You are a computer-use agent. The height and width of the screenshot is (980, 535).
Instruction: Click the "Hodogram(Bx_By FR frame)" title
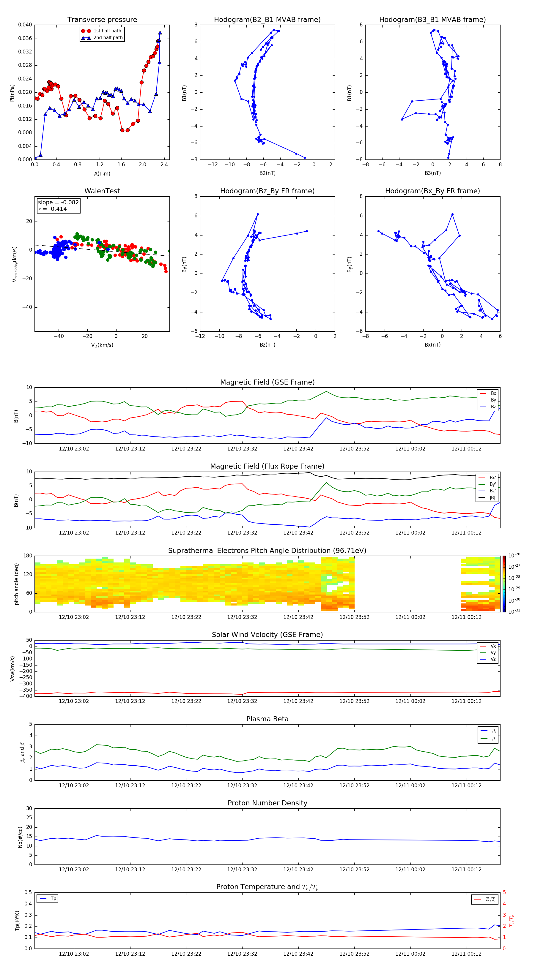tap(432, 191)
